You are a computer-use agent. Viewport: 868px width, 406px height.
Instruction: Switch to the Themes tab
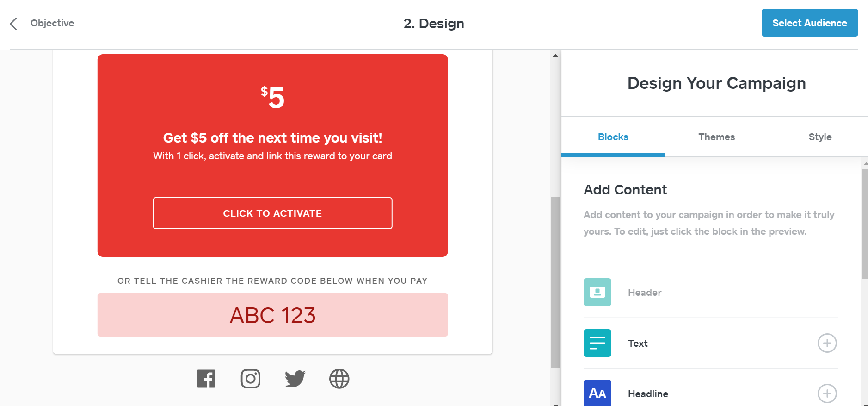[x=716, y=137]
